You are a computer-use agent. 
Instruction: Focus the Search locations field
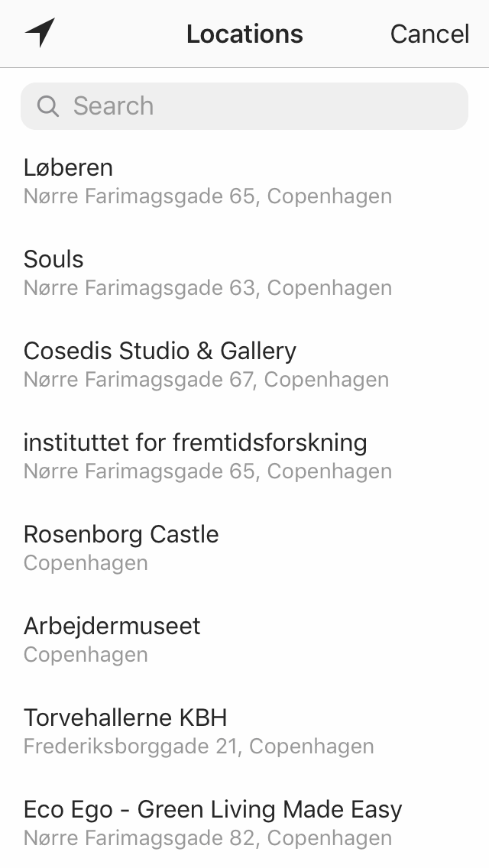pos(260,106)
